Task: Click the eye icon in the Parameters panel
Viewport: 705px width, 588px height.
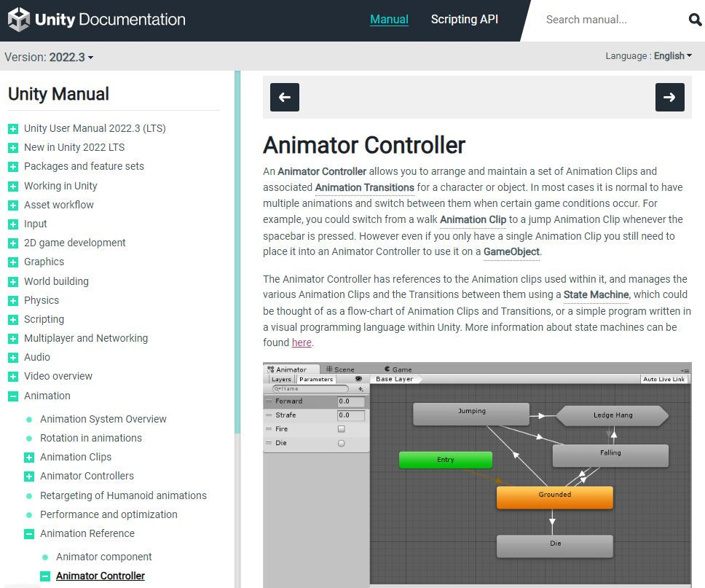Action: coord(358,378)
